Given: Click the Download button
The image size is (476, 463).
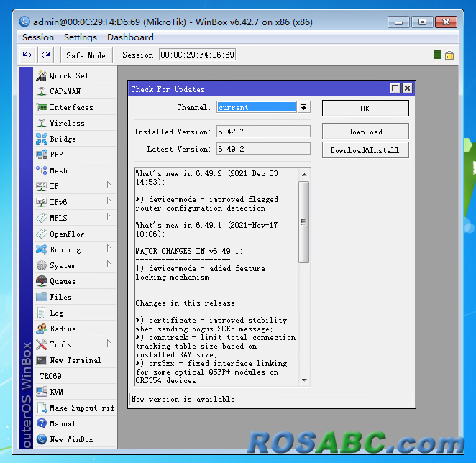Looking at the screenshot, I should tap(365, 132).
